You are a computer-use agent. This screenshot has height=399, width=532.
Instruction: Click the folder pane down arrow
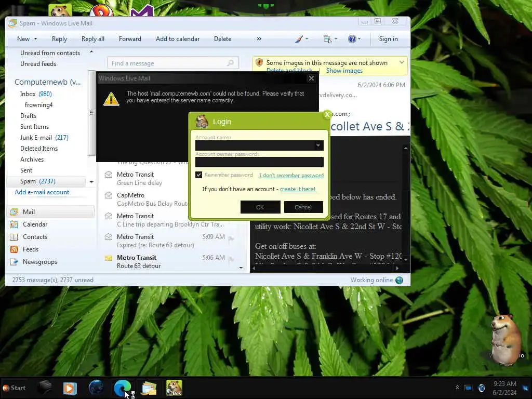91,182
